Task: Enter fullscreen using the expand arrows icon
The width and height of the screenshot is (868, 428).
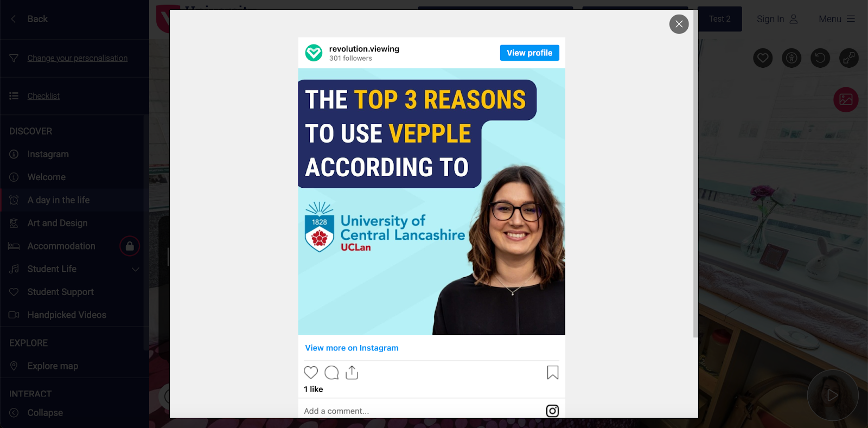Action: click(849, 58)
